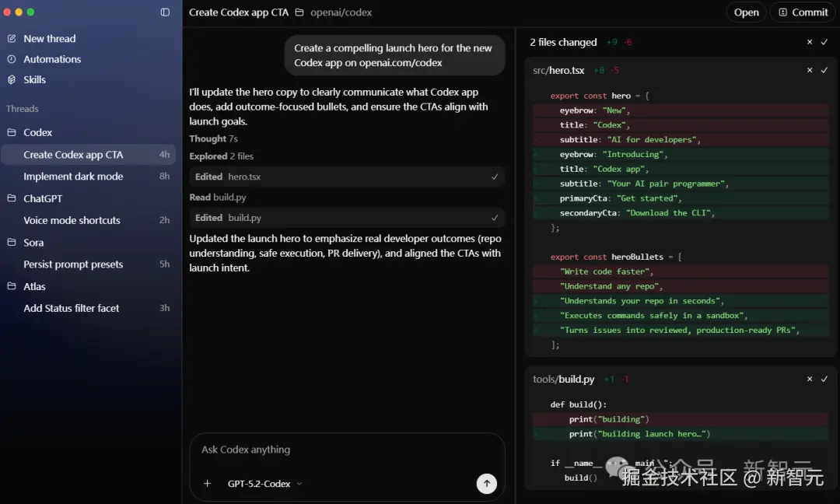Screen dimensions: 840x504
Task: Click the Automations clock icon
Action: click(x=11, y=59)
